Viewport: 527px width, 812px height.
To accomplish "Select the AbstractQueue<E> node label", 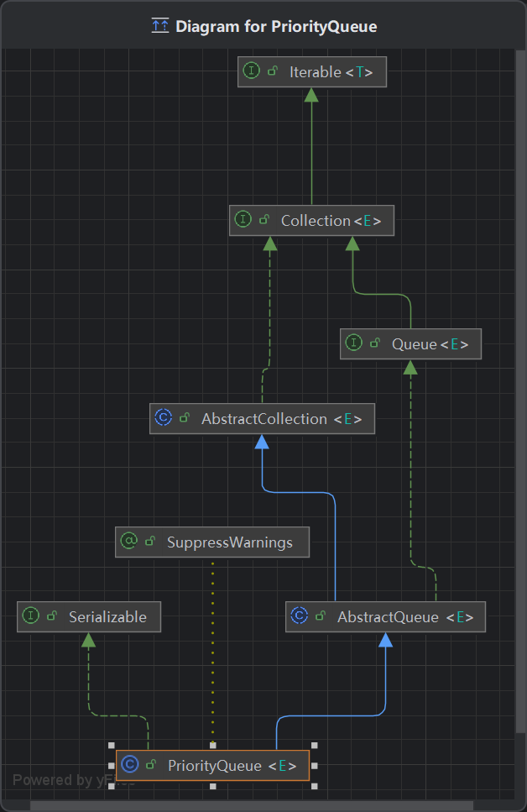I will click(x=405, y=617).
